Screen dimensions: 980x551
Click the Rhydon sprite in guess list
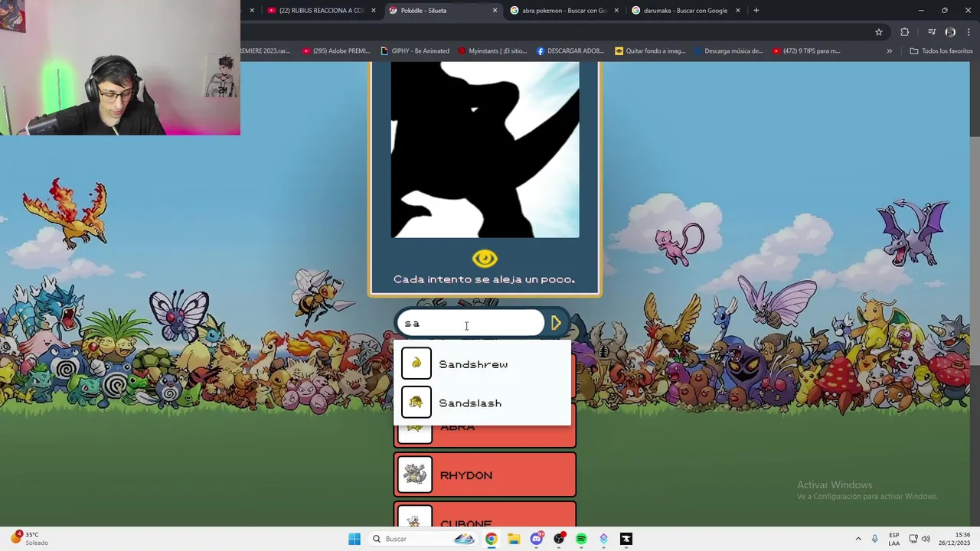coord(415,474)
